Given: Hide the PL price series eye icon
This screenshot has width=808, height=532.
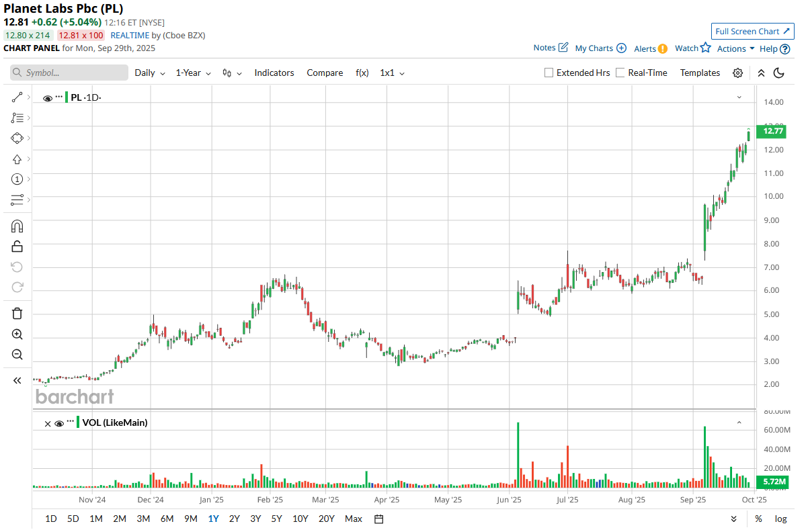Looking at the screenshot, I should (48, 98).
